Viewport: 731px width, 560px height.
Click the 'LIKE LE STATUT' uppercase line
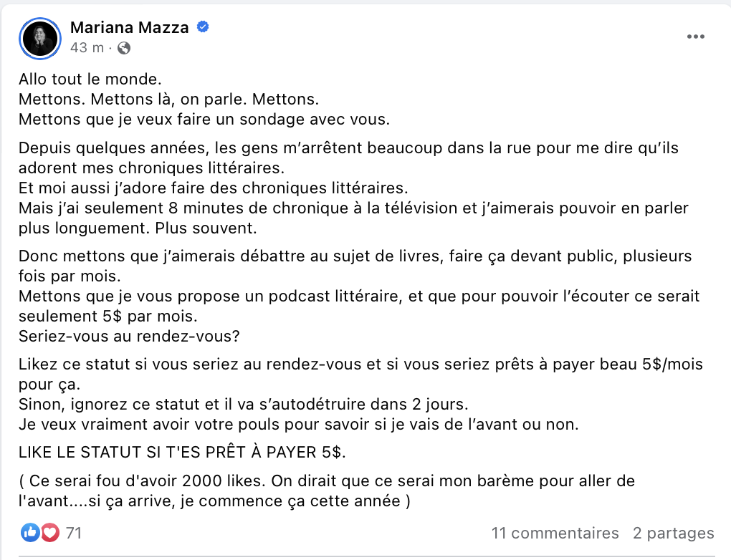point(182,453)
